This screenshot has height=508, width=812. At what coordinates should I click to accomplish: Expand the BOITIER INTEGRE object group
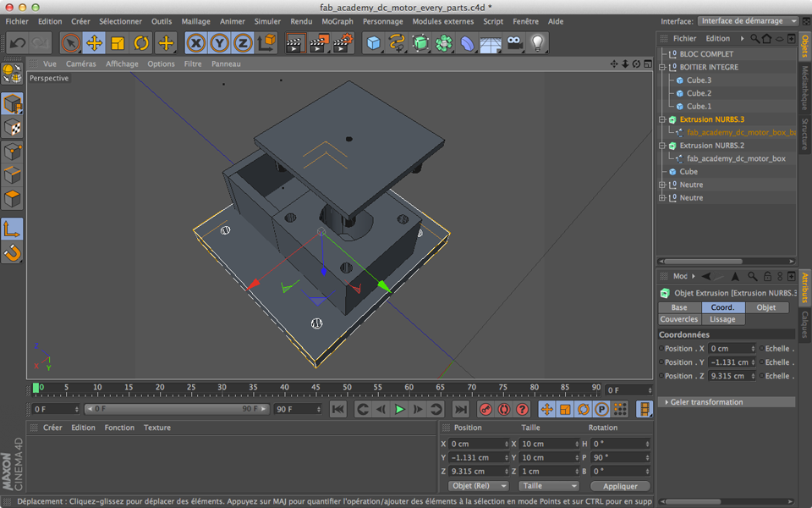[663, 67]
